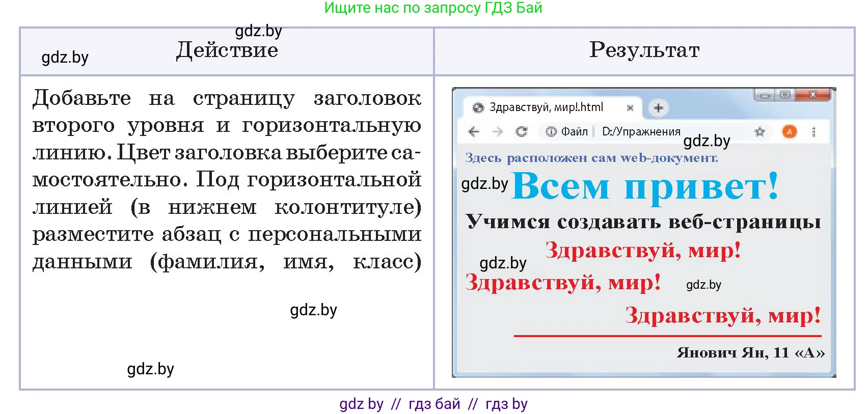Screen dimensions: 868x414
Task: Click the right-aligned Здравствуй, мир! line
Action: (x=723, y=316)
